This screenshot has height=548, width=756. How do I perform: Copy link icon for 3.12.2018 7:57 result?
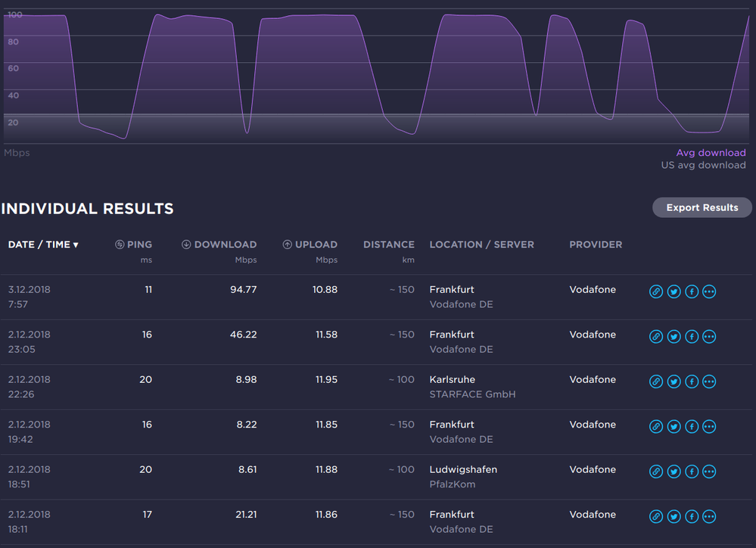pyautogui.click(x=655, y=291)
